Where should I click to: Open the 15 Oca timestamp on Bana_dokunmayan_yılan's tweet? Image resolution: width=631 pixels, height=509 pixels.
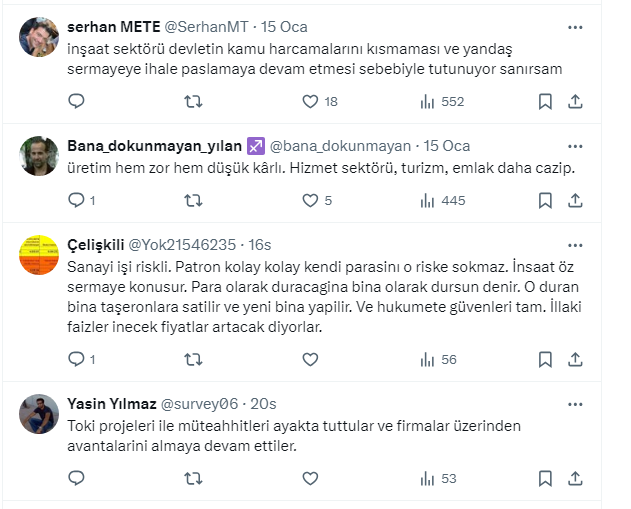coord(447,144)
